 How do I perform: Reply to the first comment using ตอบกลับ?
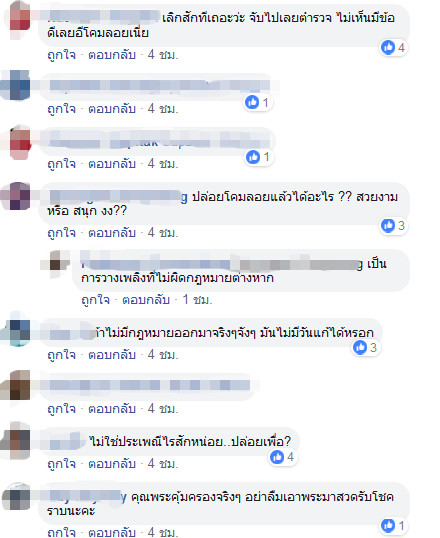click(x=112, y=55)
